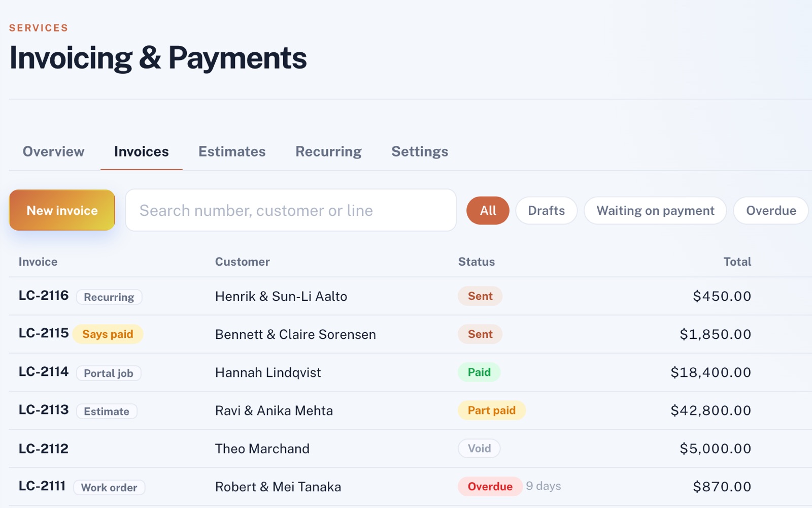Click the Paid status badge
Viewport: 812px width, 508px height.
(x=479, y=372)
